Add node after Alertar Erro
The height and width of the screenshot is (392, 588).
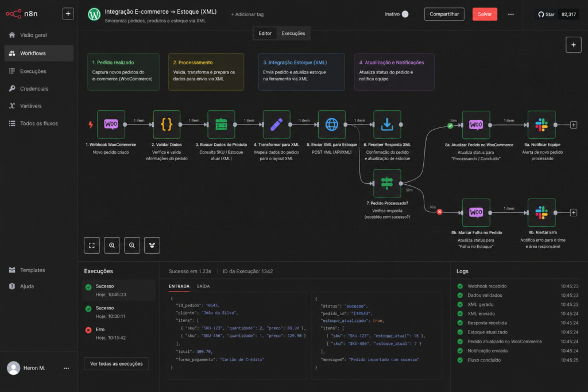tap(574, 212)
